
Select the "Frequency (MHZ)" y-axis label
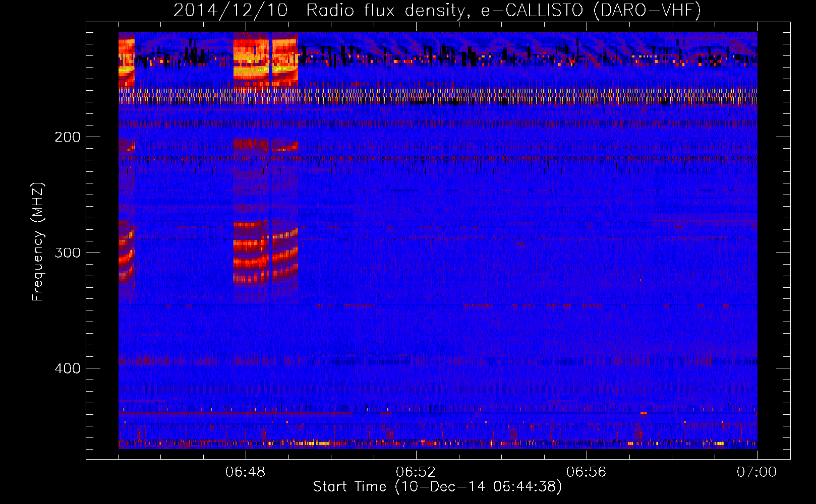(38, 242)
